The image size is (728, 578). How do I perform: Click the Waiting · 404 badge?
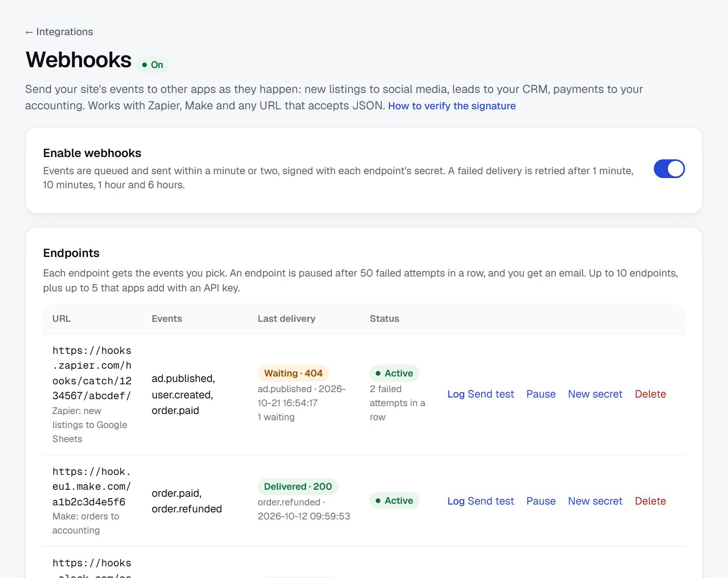tap(293, 373)
